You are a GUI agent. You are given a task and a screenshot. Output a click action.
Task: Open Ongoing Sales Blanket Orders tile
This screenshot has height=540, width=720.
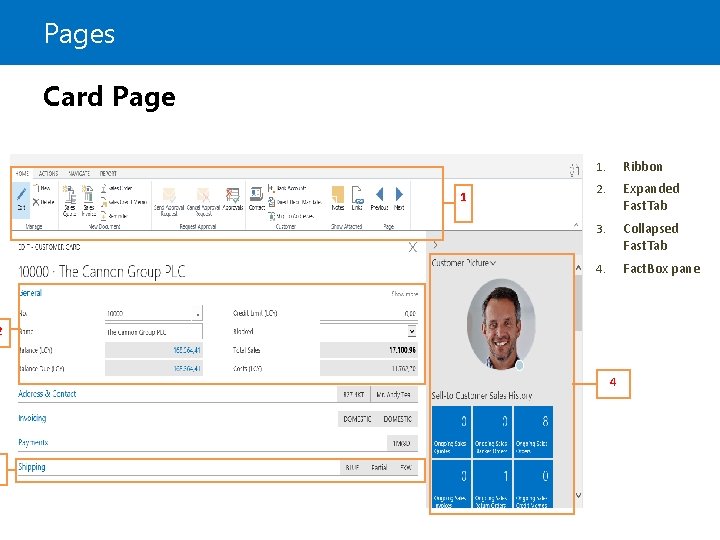tap(492, 432)
